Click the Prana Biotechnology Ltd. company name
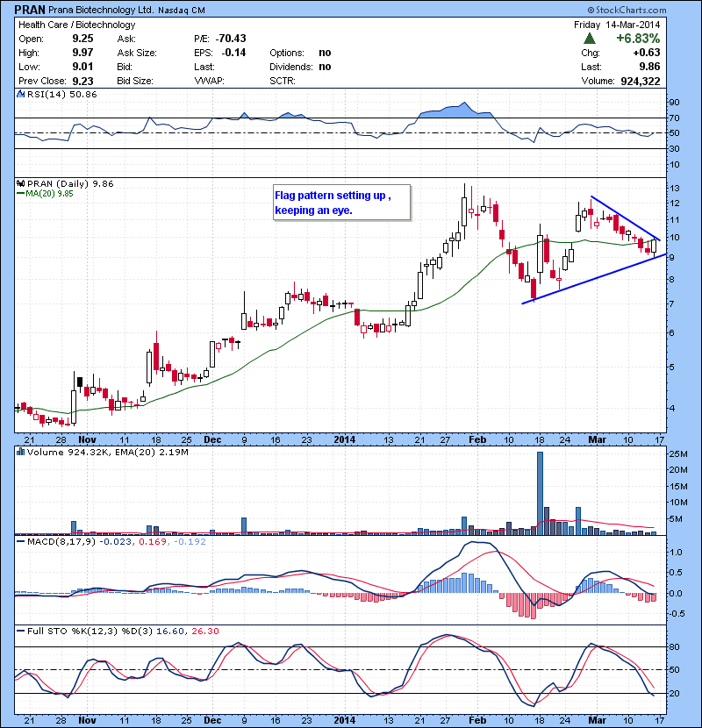Screen dimensions: 702x728 pos(101,10)
